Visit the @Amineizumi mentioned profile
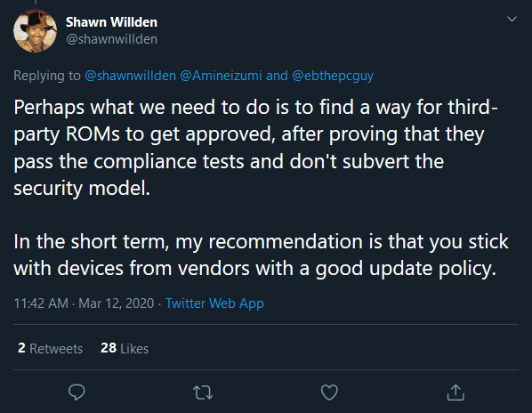 coord(221,76)
